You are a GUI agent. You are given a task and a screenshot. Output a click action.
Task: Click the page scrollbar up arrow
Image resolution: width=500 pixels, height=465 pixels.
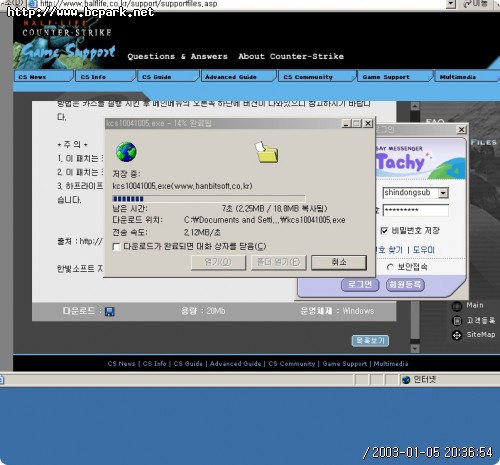[x=415, y=107]
